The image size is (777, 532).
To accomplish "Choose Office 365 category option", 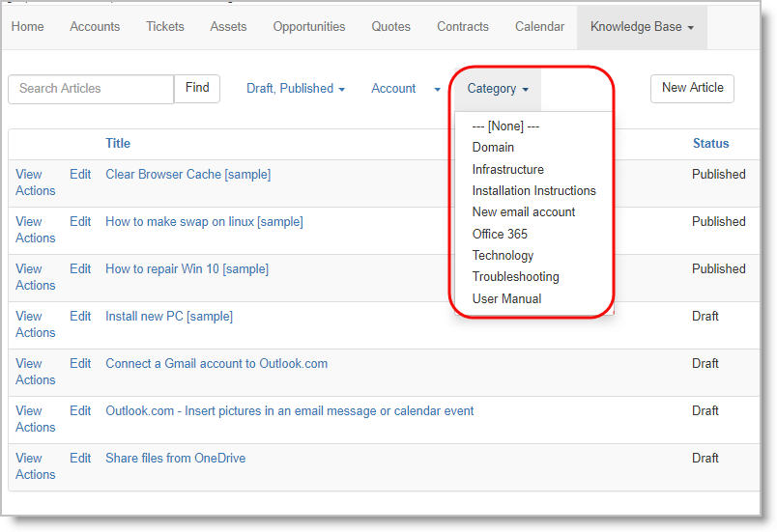I will [x=500, y=234].
